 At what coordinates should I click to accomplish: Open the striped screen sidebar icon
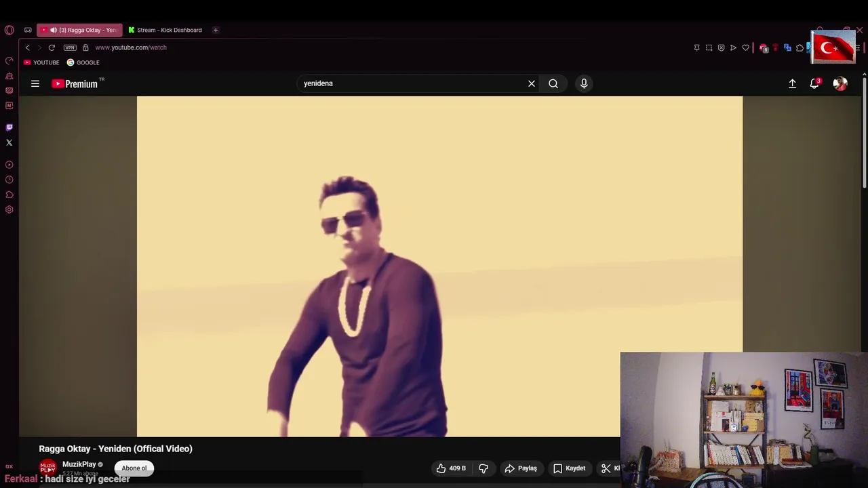[x=9, y=91]
